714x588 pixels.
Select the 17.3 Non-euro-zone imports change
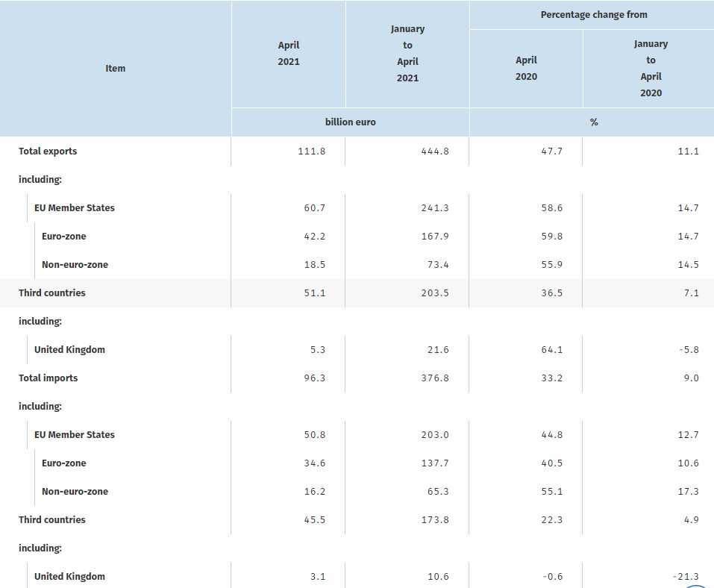pyautogui.click(x=688, y=491)
